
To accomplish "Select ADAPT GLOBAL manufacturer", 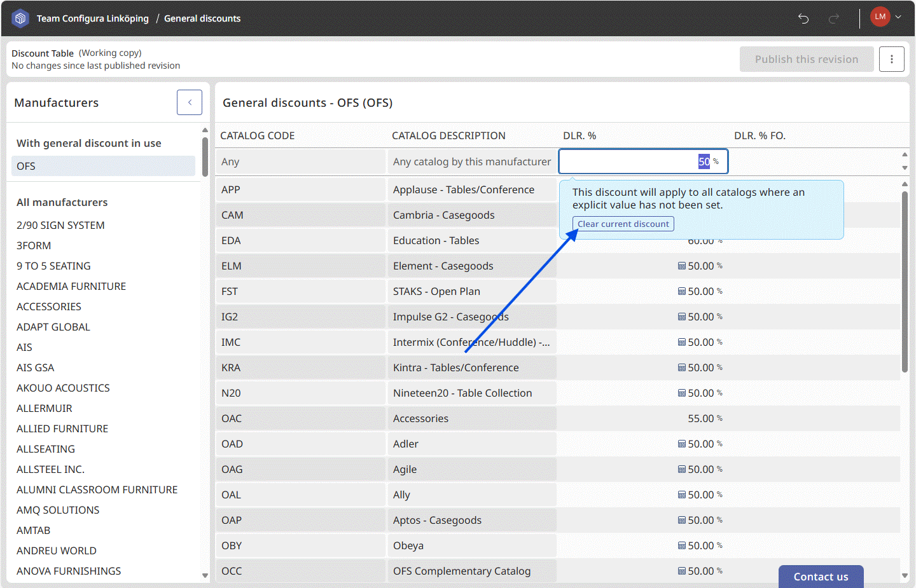I will coord(53,327).
